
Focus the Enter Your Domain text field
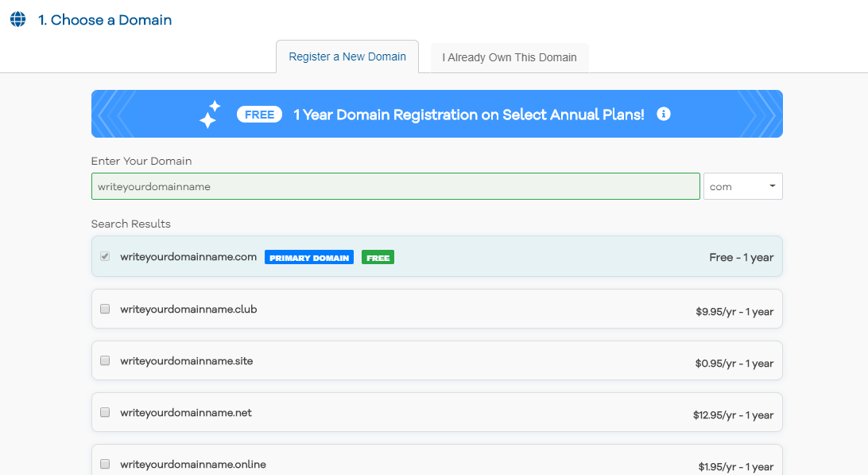(x=395, y=186)
